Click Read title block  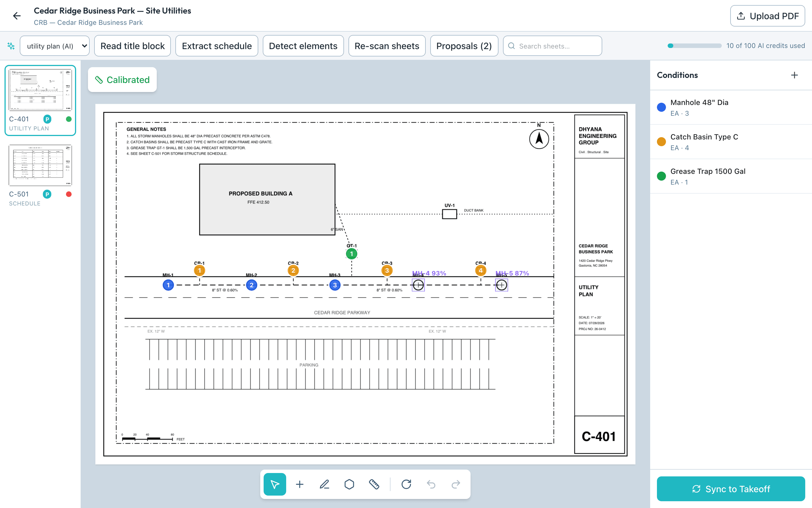pyautogui.click(x=133, y=46)
